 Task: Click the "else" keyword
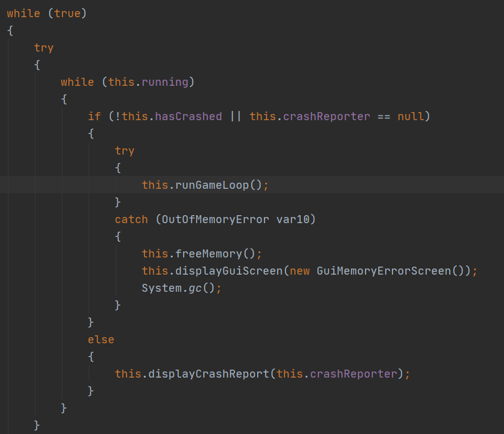pos(101,340)
